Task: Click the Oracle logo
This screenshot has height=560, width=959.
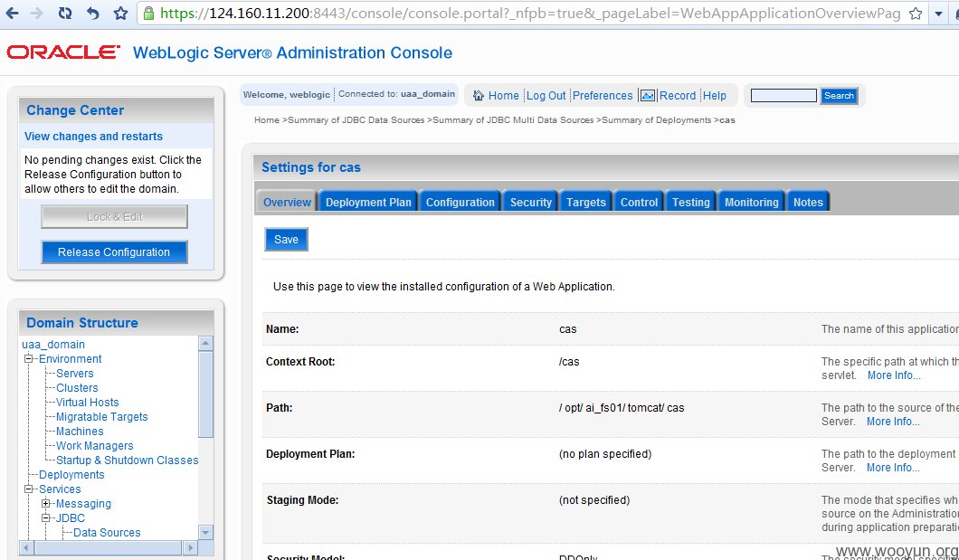Action: [63, 52]
